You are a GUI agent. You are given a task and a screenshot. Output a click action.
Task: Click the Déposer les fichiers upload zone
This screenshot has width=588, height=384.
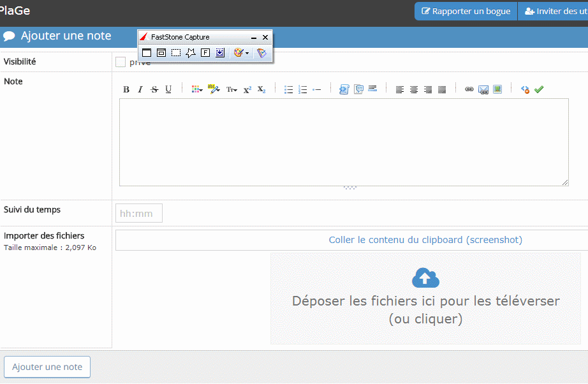pos(425,299)
